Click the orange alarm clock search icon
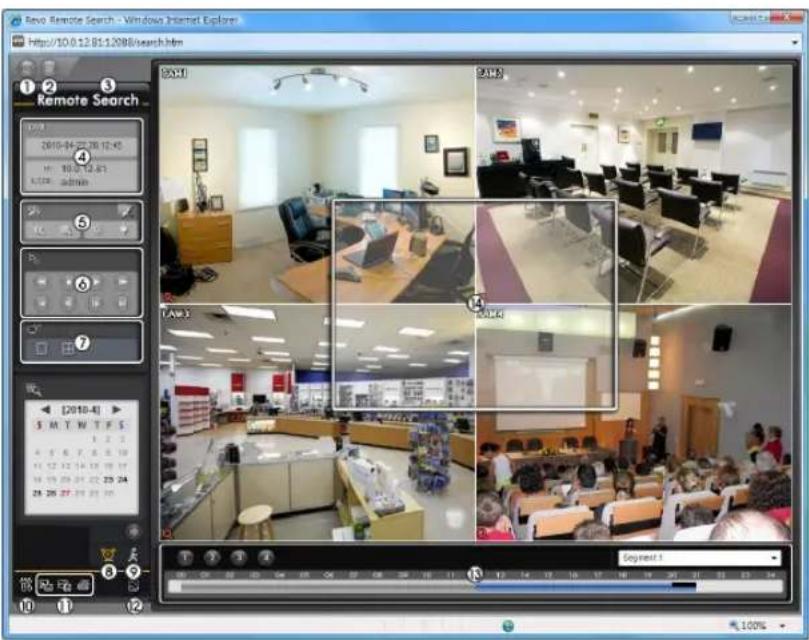Image resolution: width=809 pixels, height=640 pixels. 108,555
